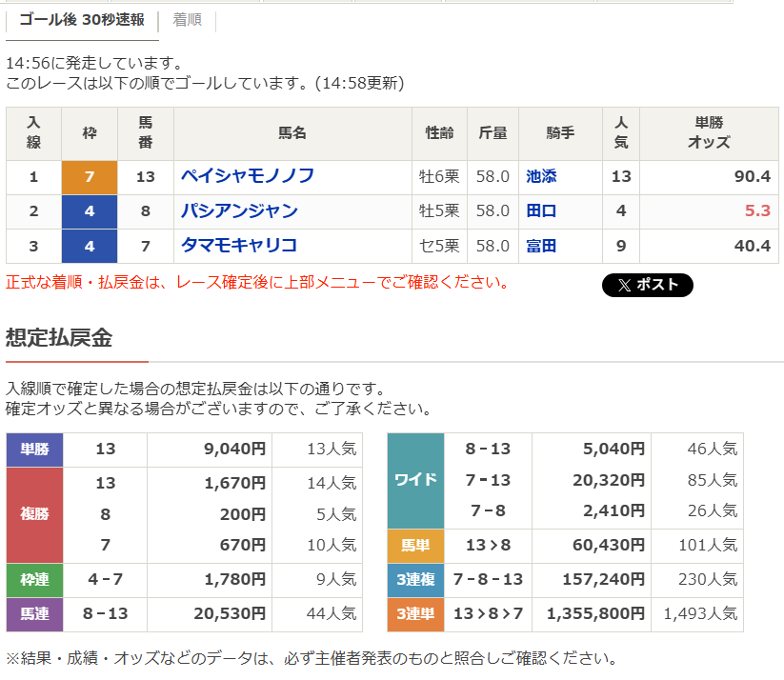Select the 複勝 payout label

(34, 514)
